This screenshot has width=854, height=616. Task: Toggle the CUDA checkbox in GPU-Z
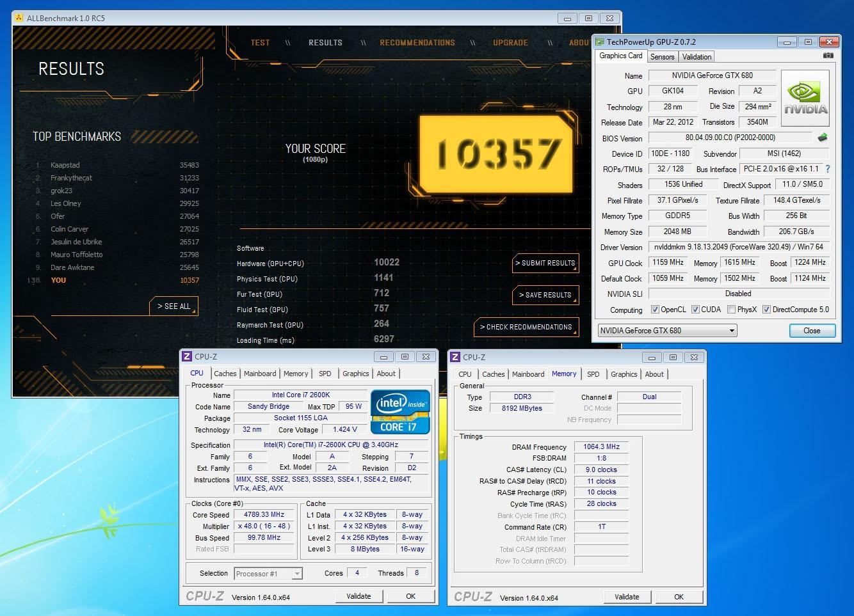tap(695, 310)
